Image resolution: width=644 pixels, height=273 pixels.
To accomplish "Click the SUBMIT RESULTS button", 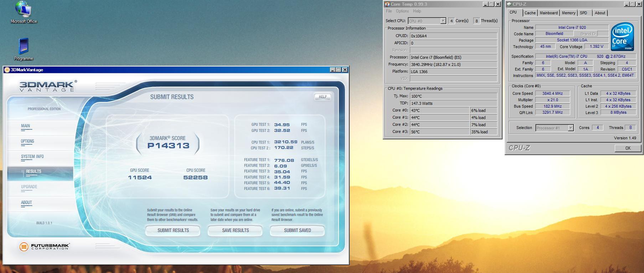I will (x=173, y=231).
